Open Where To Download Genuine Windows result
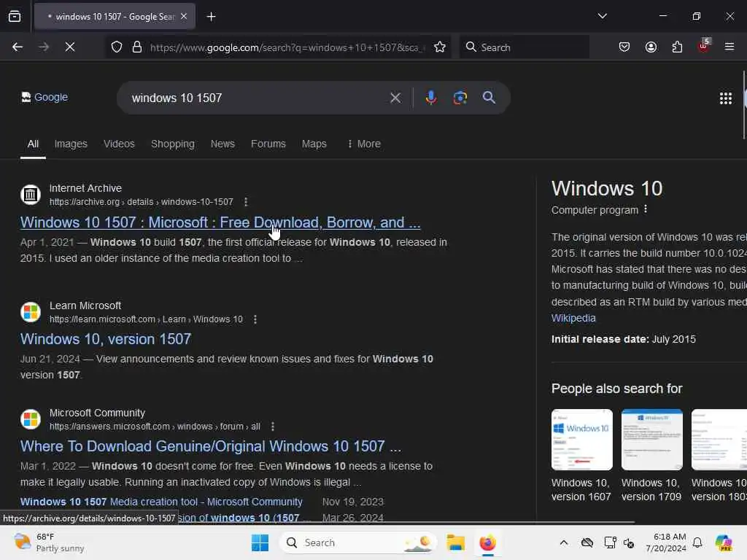Image resolution: width=747 pixels, height=560 pixels. click(211, 446)
